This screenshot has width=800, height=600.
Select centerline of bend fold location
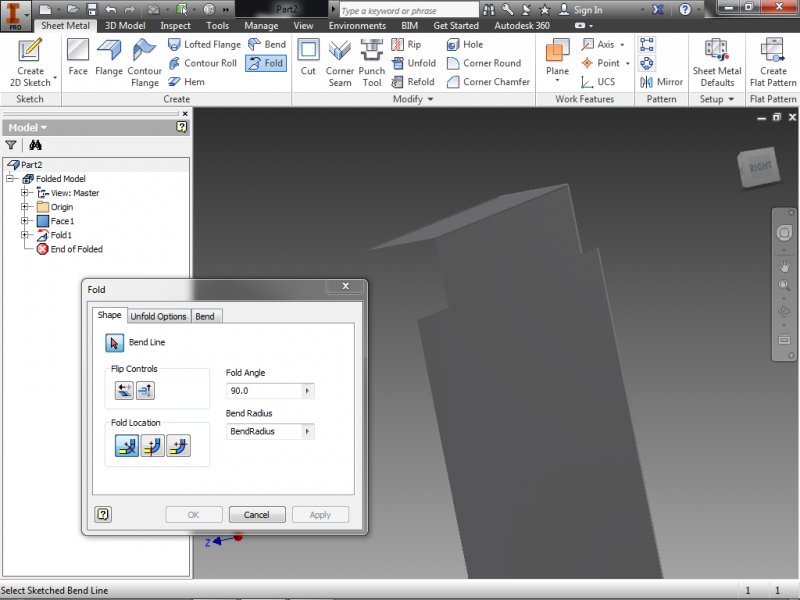coord(127,445)
